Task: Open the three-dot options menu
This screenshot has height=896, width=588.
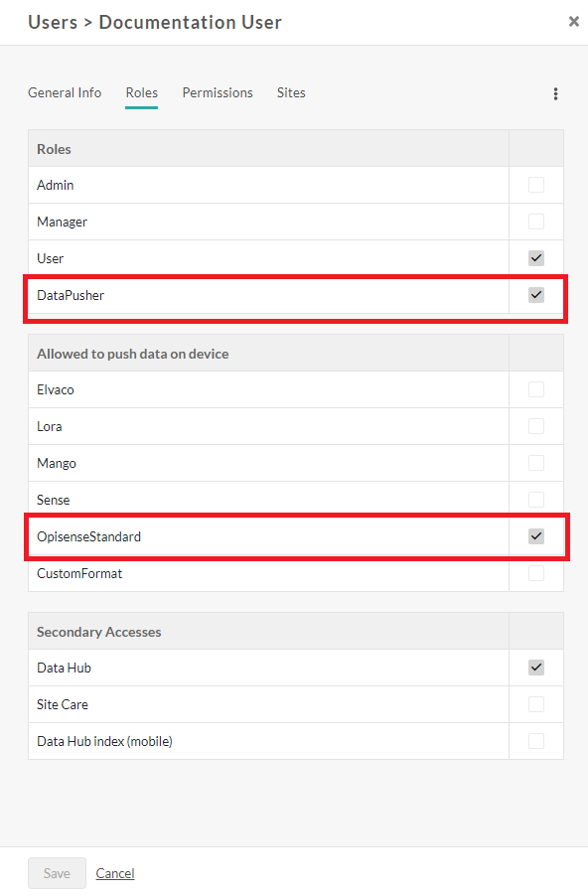Action: pyautogui.click(x=555, y=93)
